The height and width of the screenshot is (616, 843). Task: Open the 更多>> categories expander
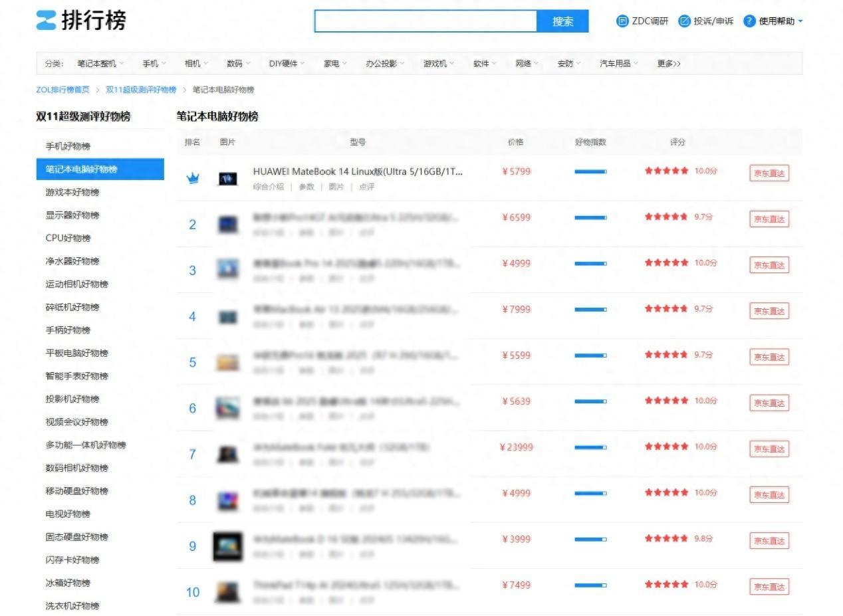pyautogui.click(x=668, y=64)
